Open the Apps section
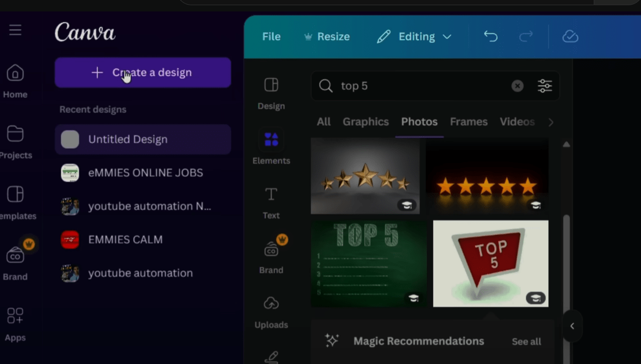 (x=15, y=323)
